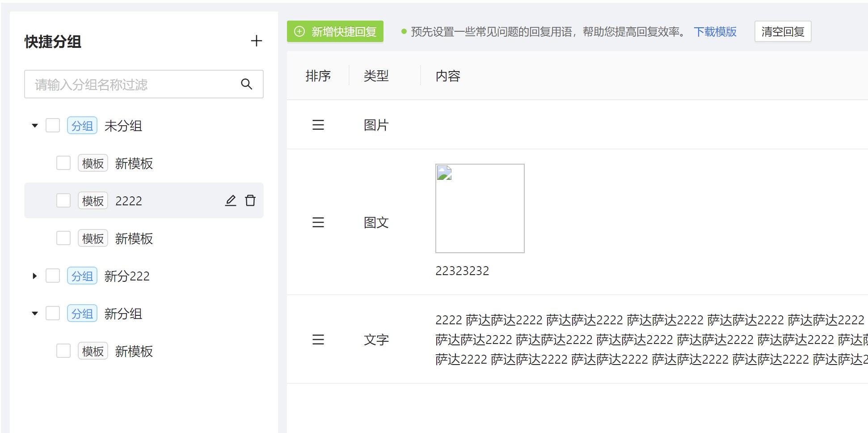Click the 新增快捷回复 button
This screenshot has height=433, width=868.
pyautogui.click(x=335, y=32)
